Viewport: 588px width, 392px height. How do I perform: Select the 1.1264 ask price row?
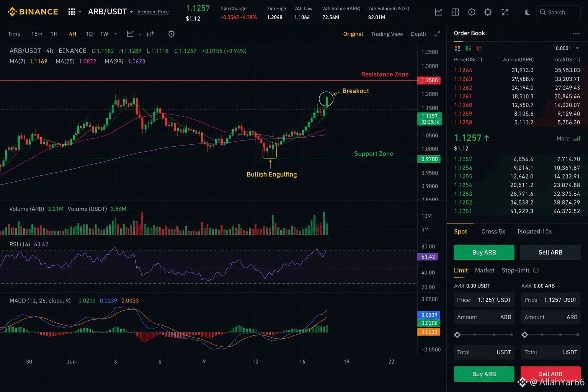[517, 70]
